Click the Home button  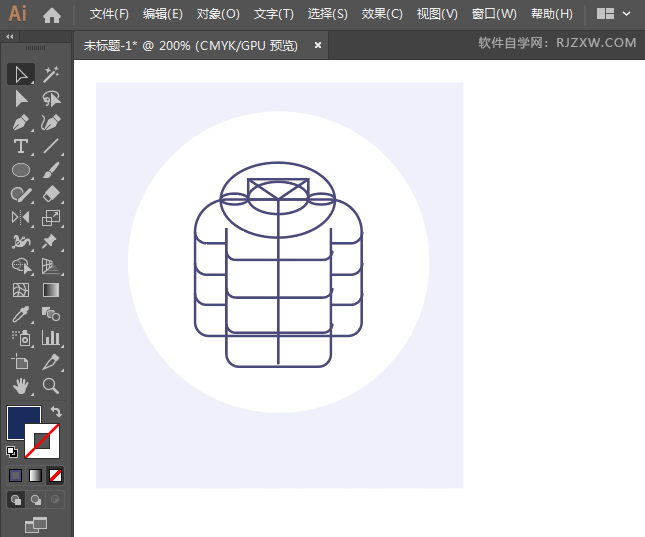[x=52, y=15]
